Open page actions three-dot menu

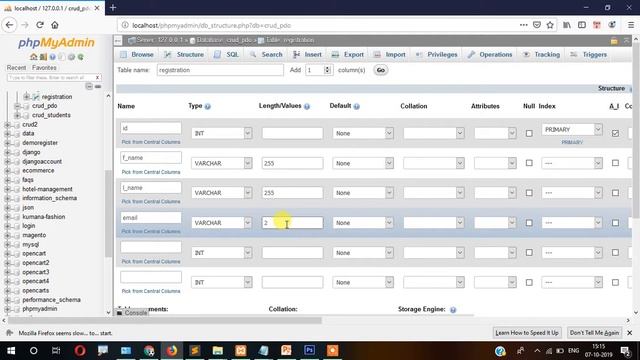click(x=524, y=25)
